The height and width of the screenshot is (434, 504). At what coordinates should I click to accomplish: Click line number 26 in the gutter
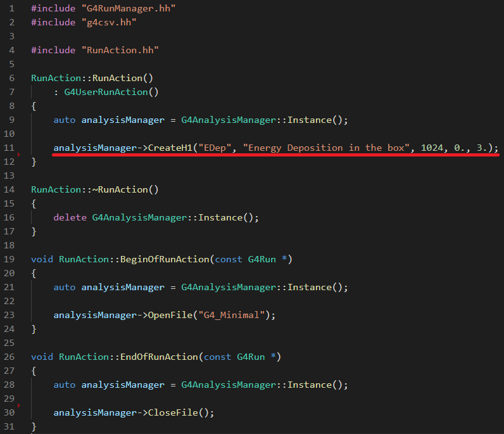click(9, 357)
